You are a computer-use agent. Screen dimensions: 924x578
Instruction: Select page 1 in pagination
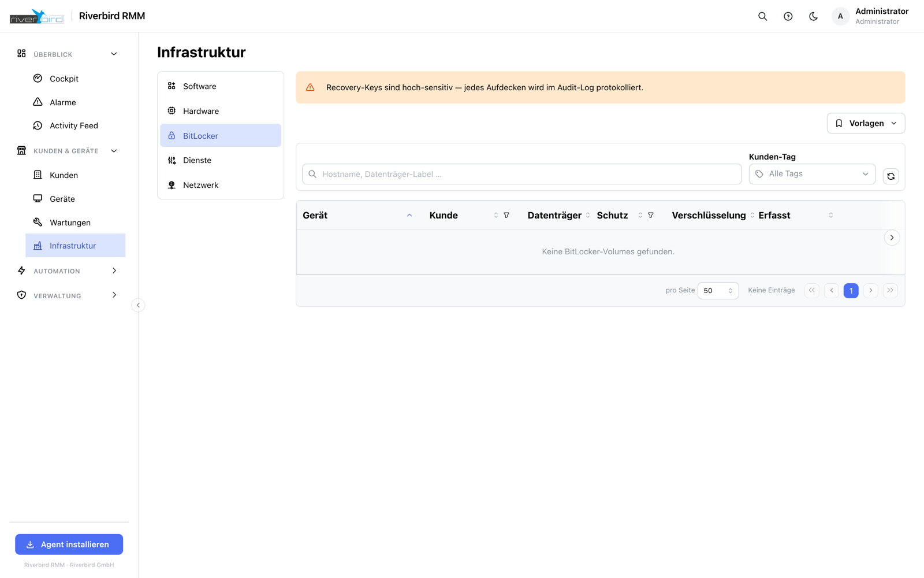[851, 291]
